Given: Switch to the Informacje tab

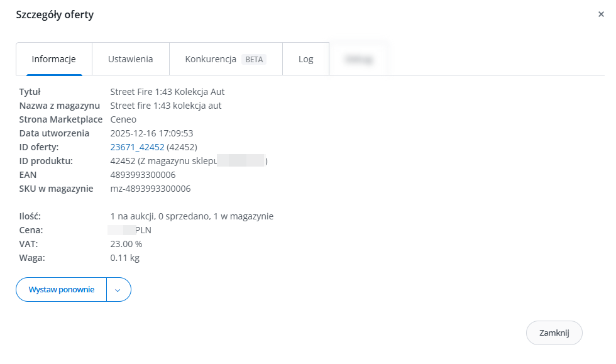Looking at the screenshot, I should coord(54,59).
